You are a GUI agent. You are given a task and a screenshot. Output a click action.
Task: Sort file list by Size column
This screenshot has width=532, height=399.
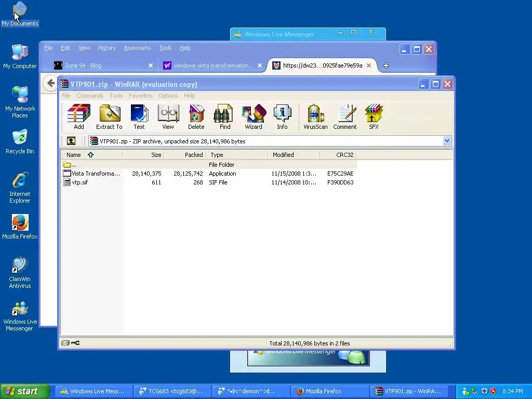pos(143,155)
